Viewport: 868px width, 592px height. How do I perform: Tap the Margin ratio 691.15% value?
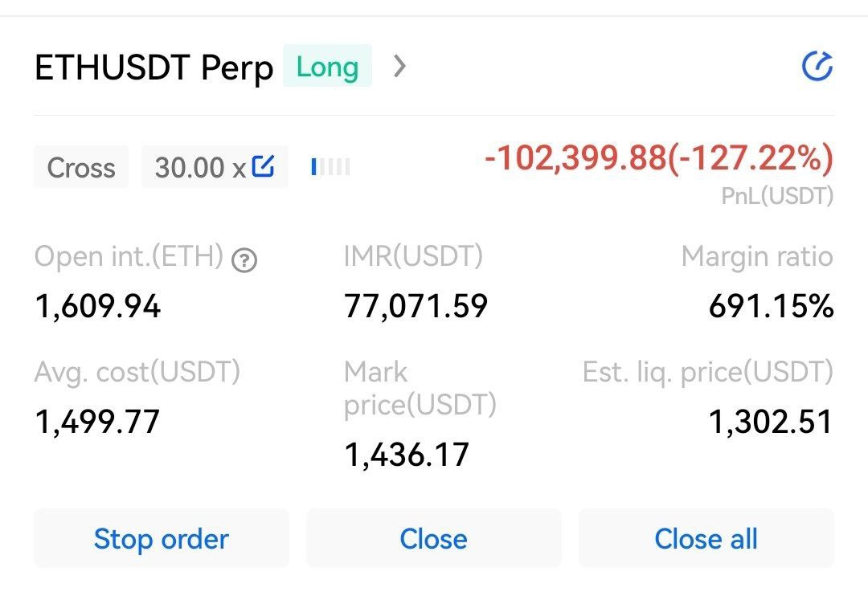click(x=771, y=305)
